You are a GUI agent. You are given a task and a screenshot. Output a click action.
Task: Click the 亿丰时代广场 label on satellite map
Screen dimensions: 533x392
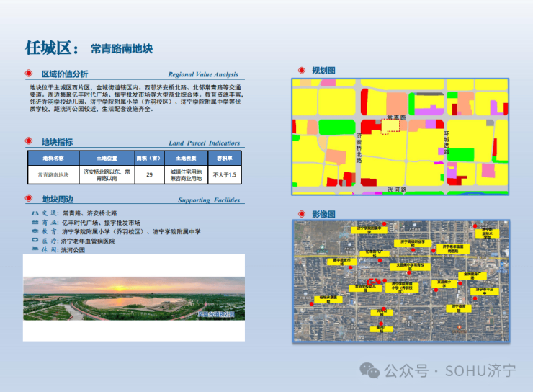pos(375,254)
